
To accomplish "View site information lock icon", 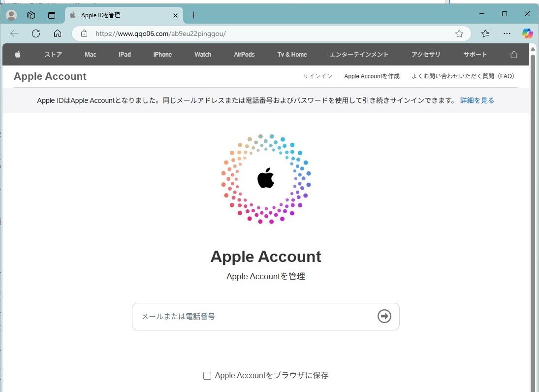I will click(84, 33).
